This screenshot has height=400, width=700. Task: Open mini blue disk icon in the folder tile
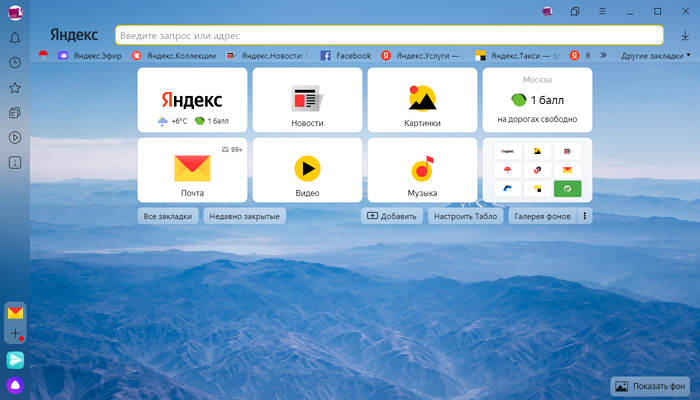508,189
